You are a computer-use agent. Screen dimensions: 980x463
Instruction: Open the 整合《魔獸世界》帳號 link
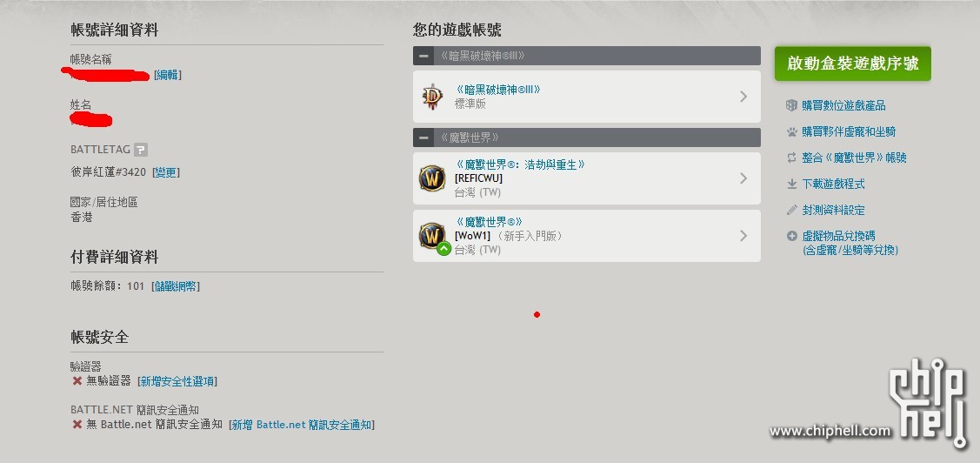coord(855,158)
